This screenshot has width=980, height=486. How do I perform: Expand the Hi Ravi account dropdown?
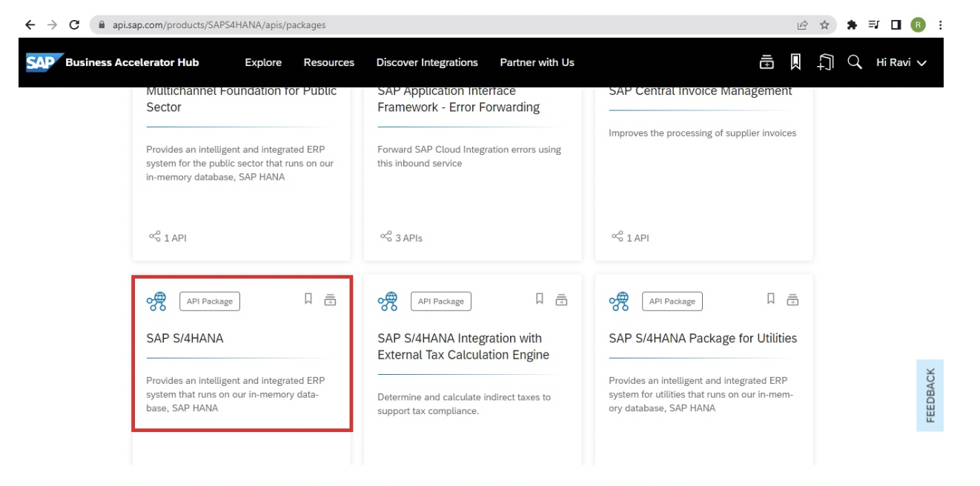(901, 62)
